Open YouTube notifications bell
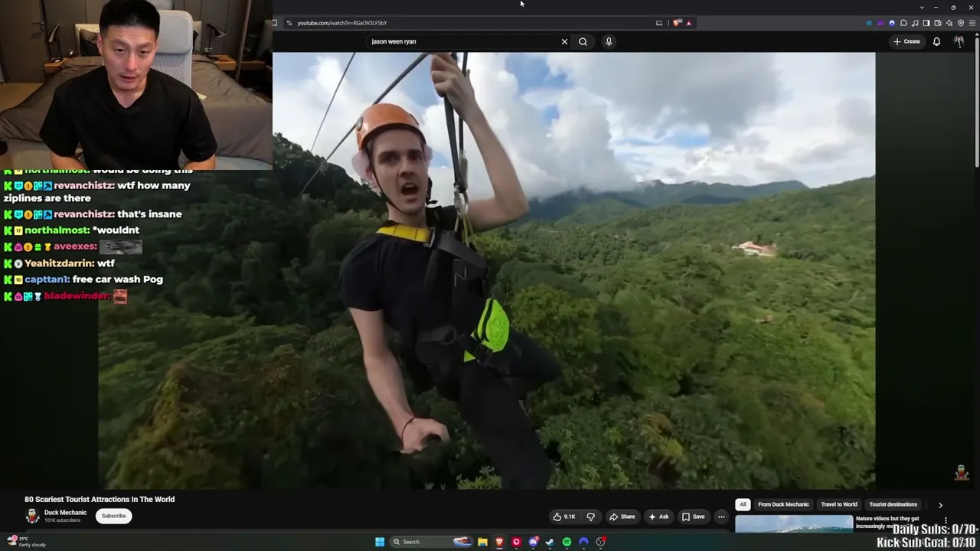Image resolution: width=980 pixels, height=551 pixels. pyautogui.click(x=936, y=41)
